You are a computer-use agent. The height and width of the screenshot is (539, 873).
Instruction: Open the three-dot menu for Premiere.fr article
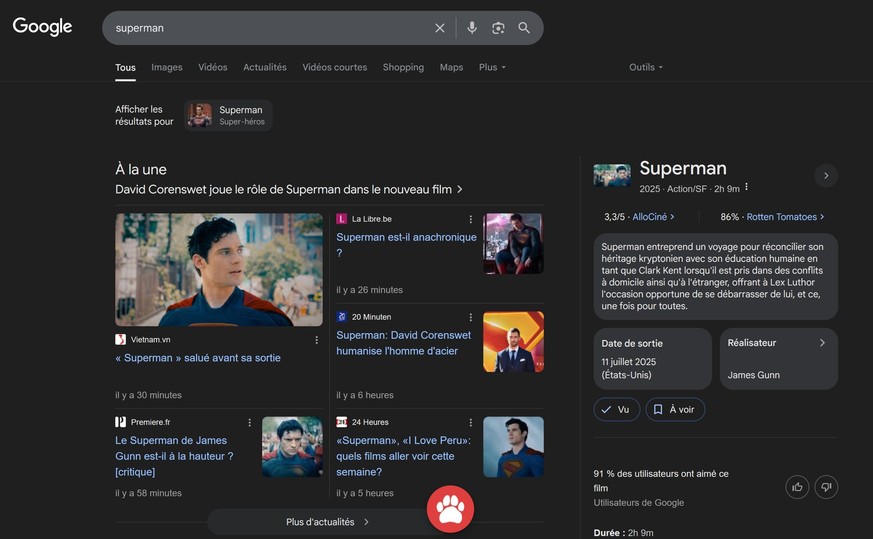(249, 423)
